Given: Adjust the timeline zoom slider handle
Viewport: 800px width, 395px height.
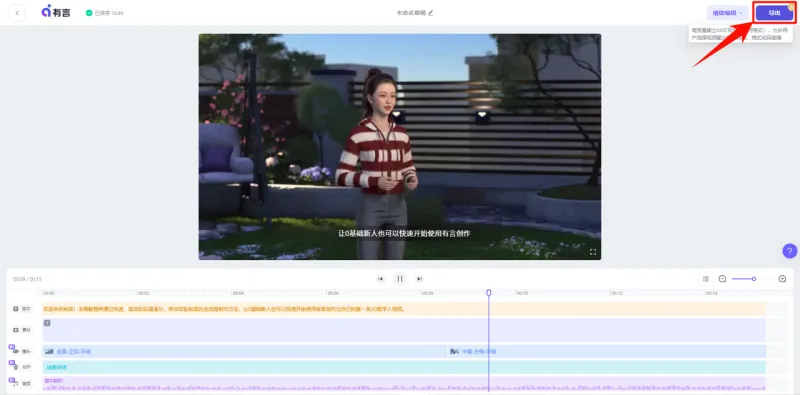Looking at the screenshot, I should click(754, 279).
